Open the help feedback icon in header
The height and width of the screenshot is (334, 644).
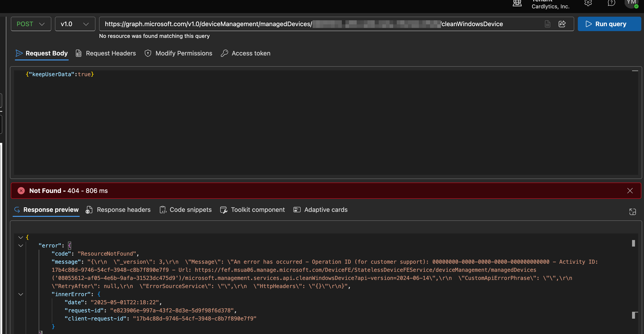pyautogui.click(x=611, y=3)
